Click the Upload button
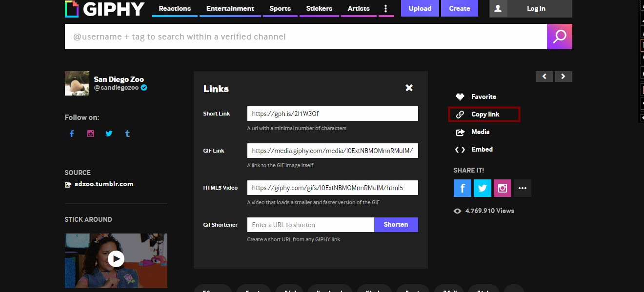Viewport: 644px width, 292px height. point(420,8)
